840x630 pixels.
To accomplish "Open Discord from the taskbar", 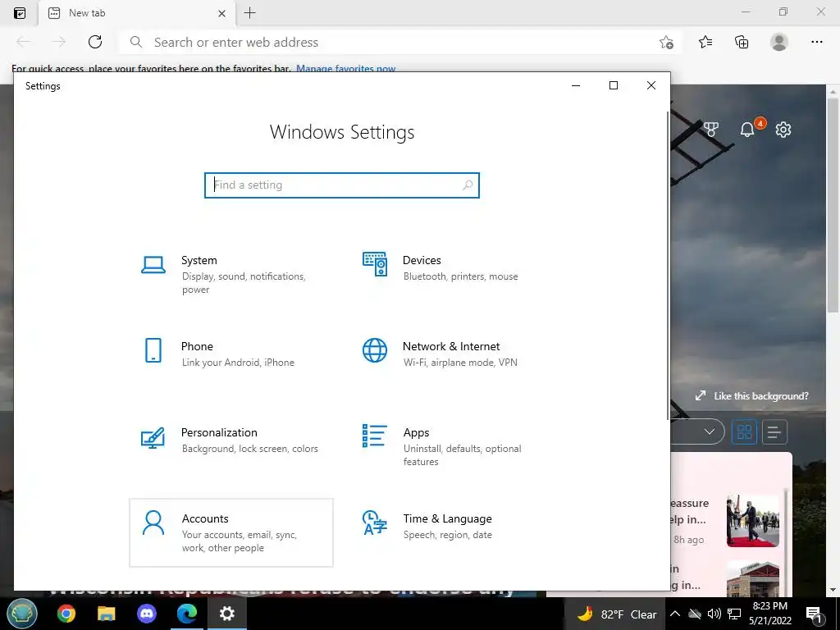I will [x=147, y=614].
